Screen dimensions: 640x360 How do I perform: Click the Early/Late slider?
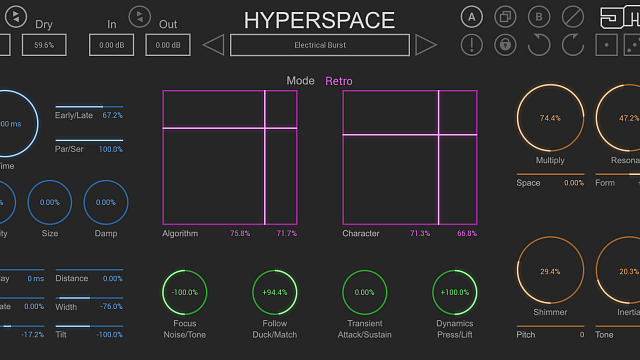[x=89, y=107]
